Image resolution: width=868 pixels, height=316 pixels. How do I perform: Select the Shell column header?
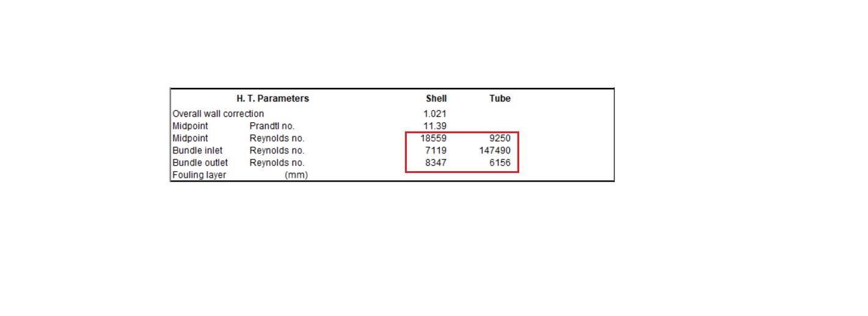click(x=436, y=98)
